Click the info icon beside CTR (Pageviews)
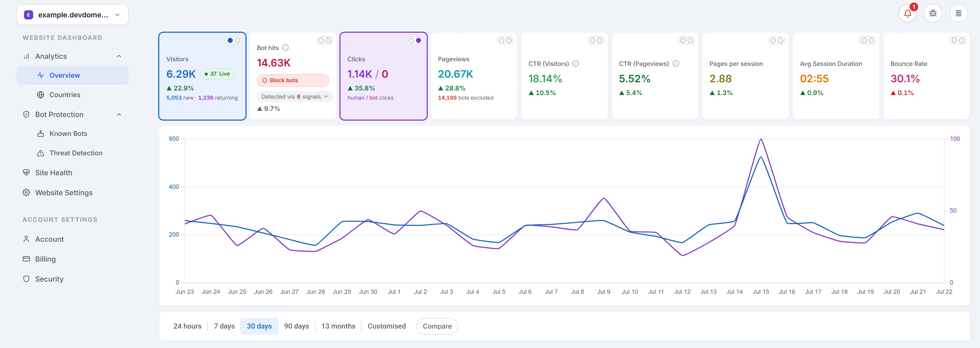The width and height of the screenshot is (980, 348). pos(676,64)
